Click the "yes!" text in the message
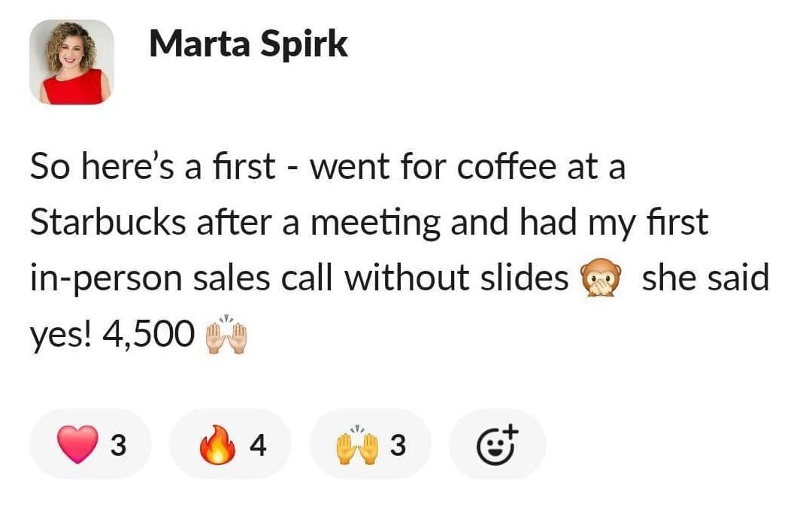812x507 pixels. [x=61, y=335]
